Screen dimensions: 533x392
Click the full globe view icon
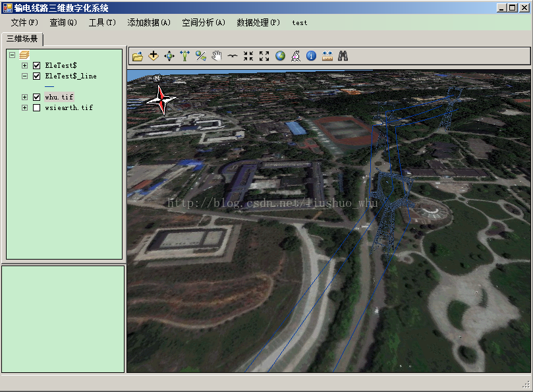click(280, 56)
